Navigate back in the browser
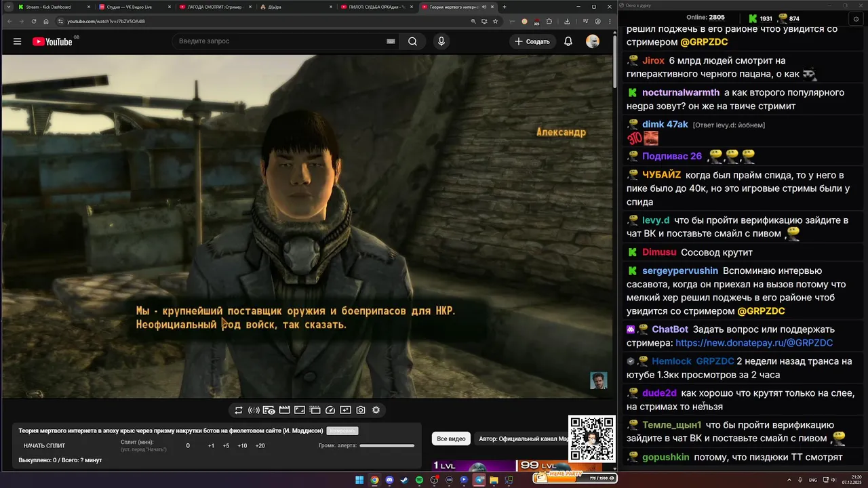 pyautogui.click(x=8, y=21)
